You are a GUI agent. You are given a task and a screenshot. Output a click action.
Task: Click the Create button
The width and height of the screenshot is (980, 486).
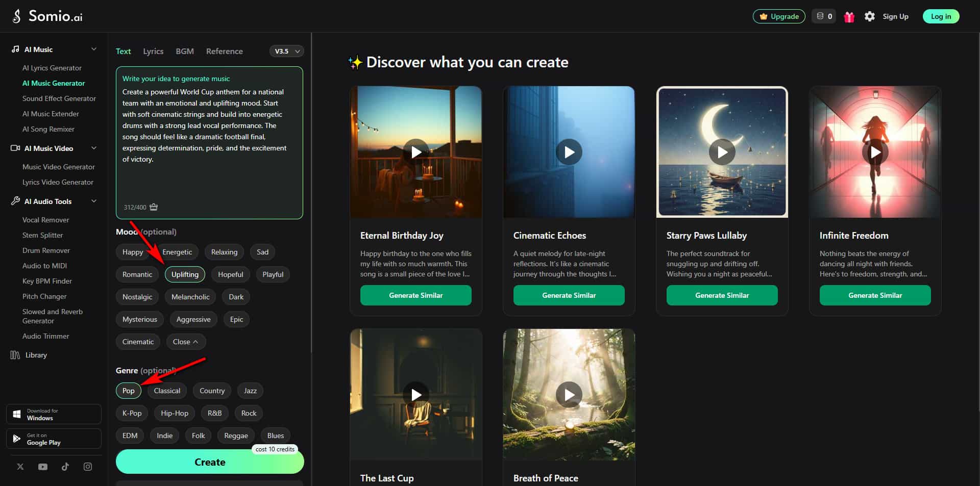pyautogui.click(x=210, y=462)
